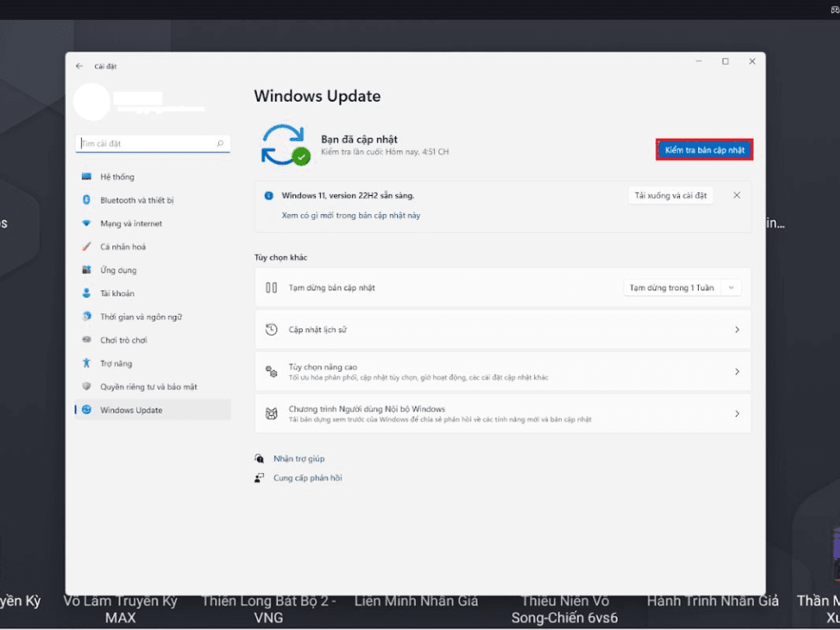This screenshot has height=630, width=840.
Task: Expand Tùy chọn nâng cao row
Action: (x=737, y=372)
